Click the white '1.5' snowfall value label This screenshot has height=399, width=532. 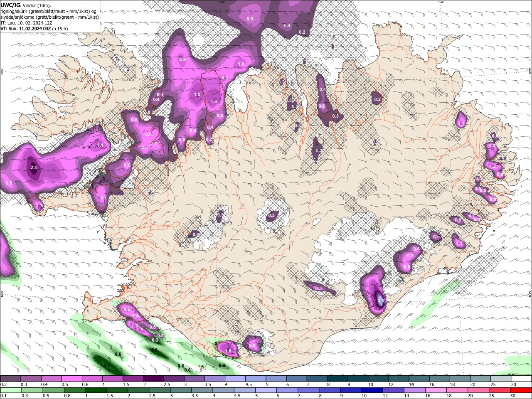click(197, 95)
